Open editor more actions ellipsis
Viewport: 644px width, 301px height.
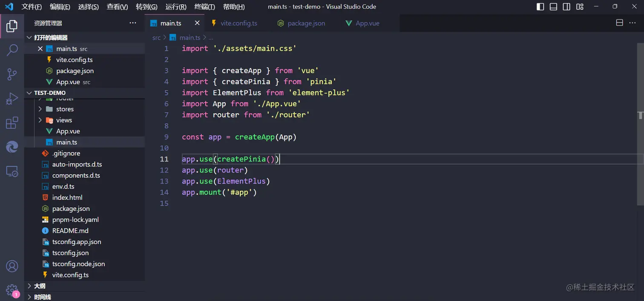point(632,23)
